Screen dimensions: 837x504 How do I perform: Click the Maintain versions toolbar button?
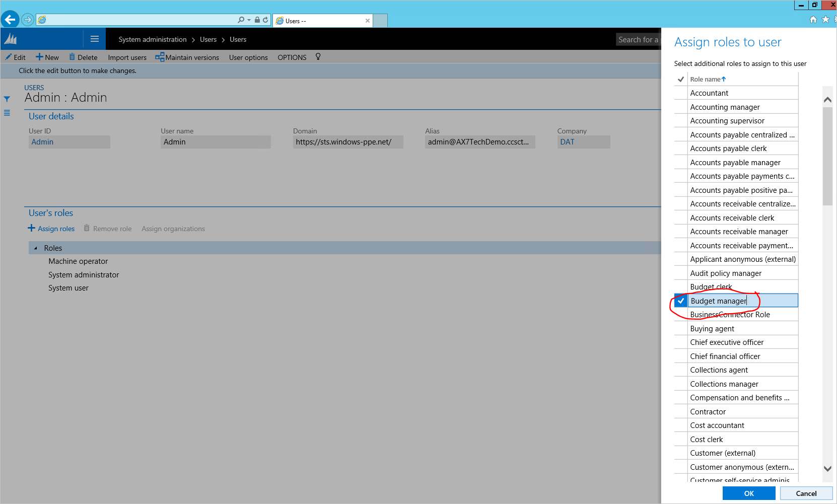coord(187,57)
